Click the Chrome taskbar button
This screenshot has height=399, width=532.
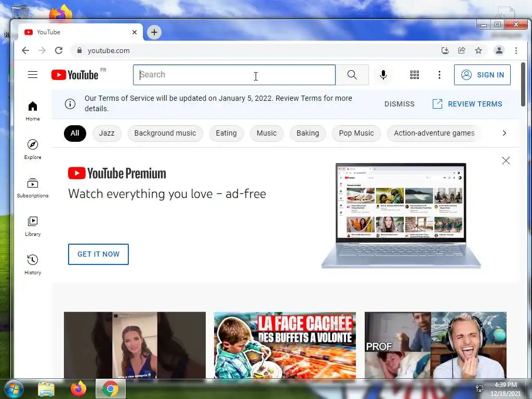(111, 389)
